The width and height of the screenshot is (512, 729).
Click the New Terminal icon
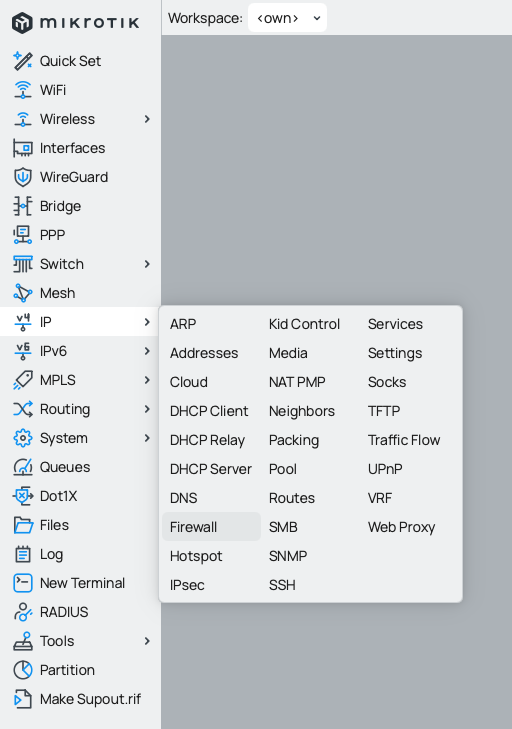23,583
